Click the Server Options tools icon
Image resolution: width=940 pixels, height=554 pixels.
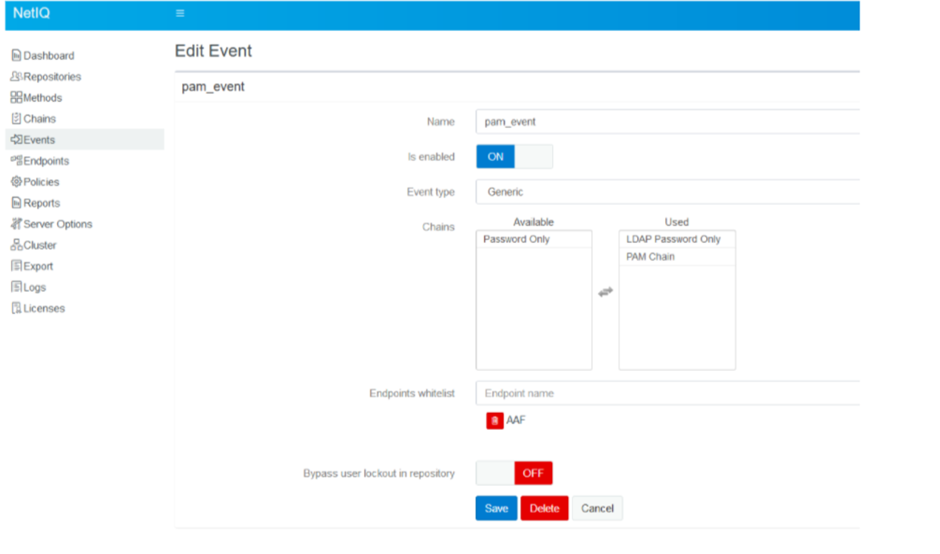16,224
